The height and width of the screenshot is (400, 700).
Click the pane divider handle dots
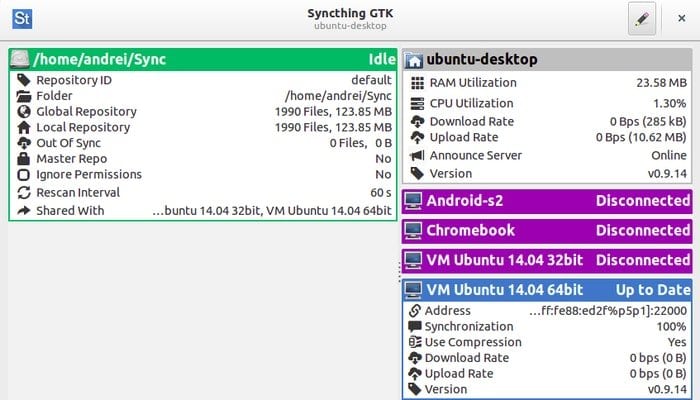coord(400,272)
